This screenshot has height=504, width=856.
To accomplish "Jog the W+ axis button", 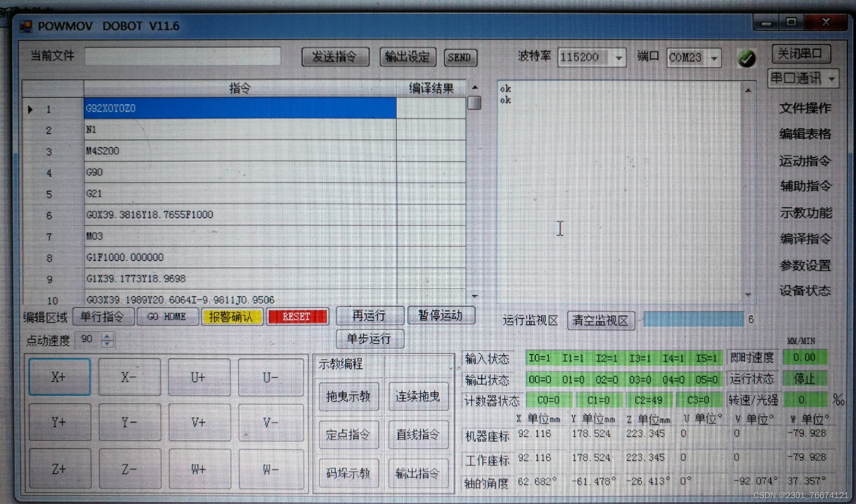I will pos(199,469).
